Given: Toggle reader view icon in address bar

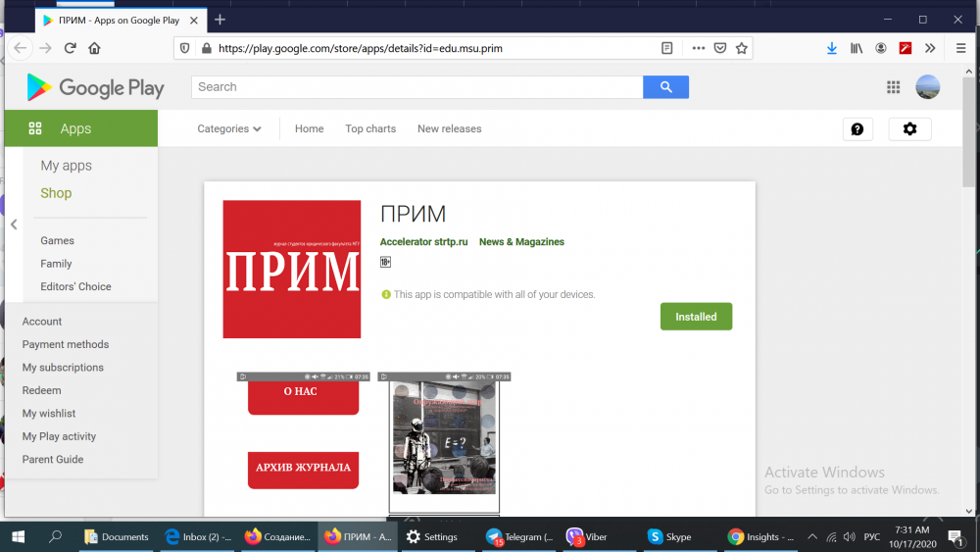Looking at the screenshot, I should coord(666,48).
